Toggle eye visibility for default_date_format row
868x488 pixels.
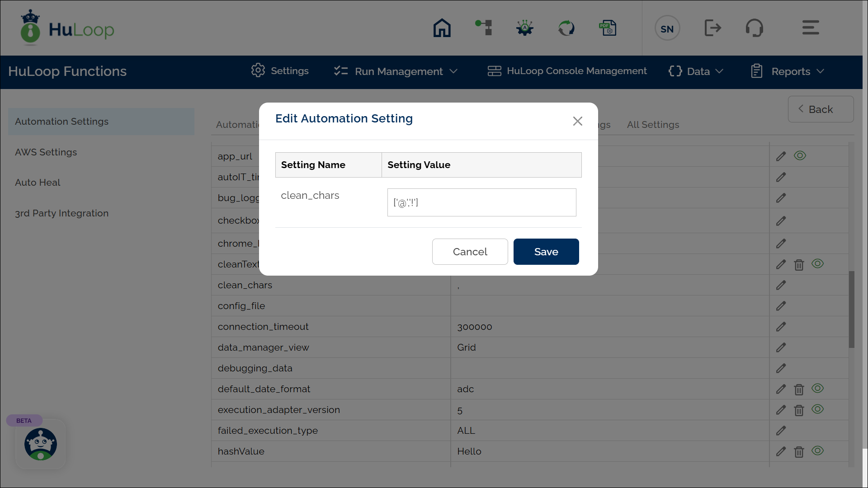[817, 389]
